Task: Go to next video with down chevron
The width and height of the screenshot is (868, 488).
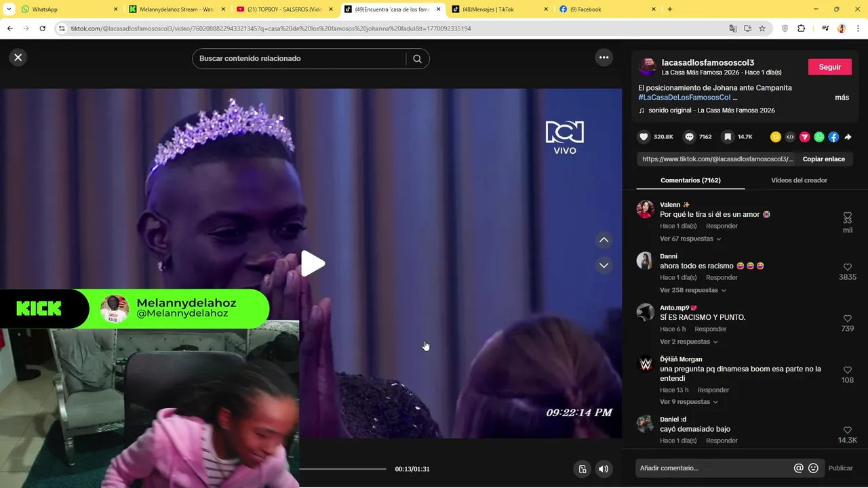Action: tap(604, 265)
